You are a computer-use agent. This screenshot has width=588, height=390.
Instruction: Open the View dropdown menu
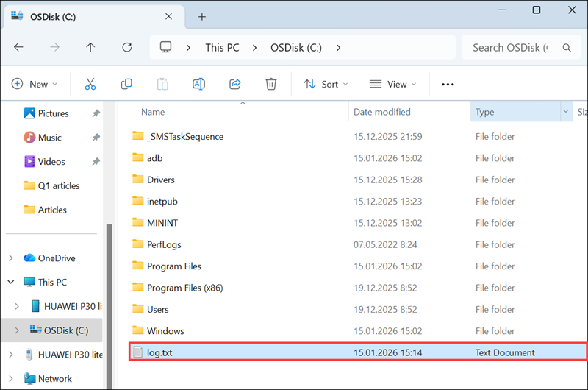click(x=392, y=84)
